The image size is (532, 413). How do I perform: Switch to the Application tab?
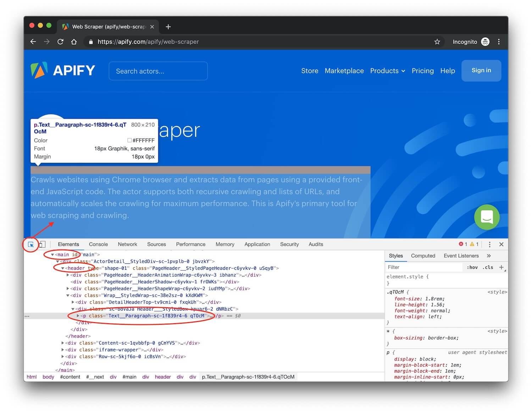pyautogui.click(x=257, y=244)
